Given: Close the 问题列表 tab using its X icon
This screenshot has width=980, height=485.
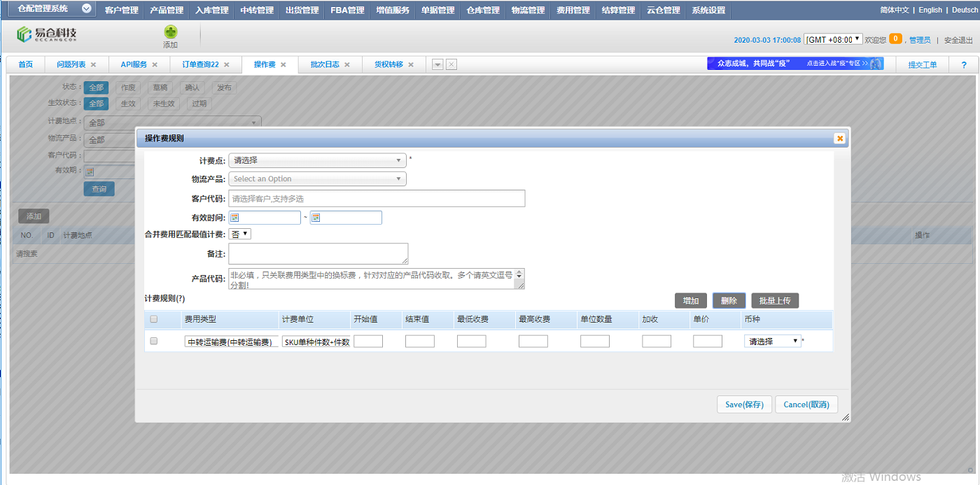Looking at the screenshot, I should (93, 64).
